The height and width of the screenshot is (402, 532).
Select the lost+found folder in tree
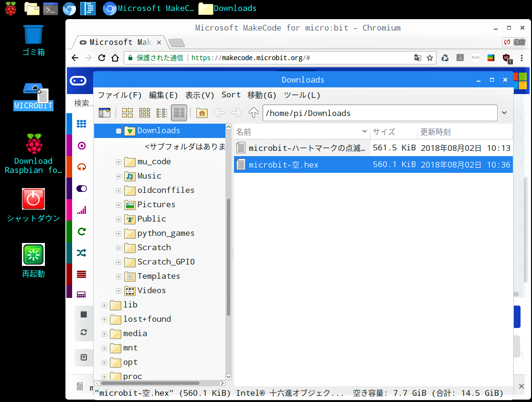pos(140,319)
